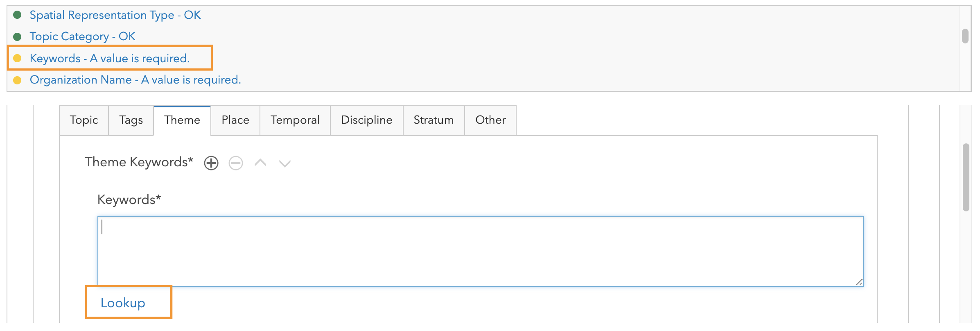Open the Place keywords tab
Screen dimensions: 980x331
(235, 120)
